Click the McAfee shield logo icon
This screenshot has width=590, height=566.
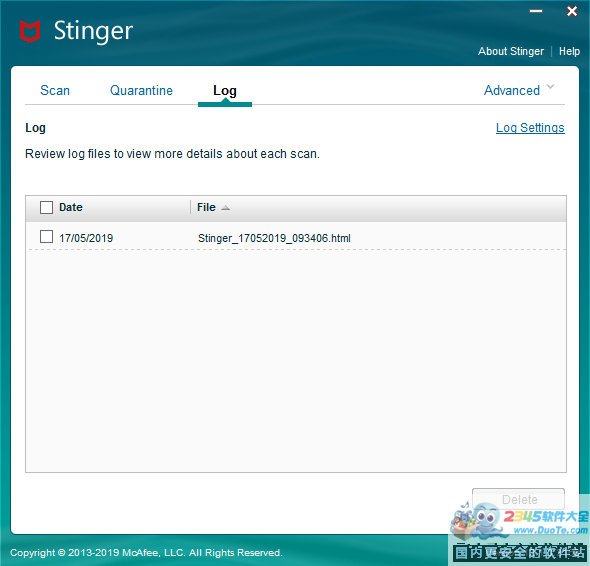(x=30, y=31)
